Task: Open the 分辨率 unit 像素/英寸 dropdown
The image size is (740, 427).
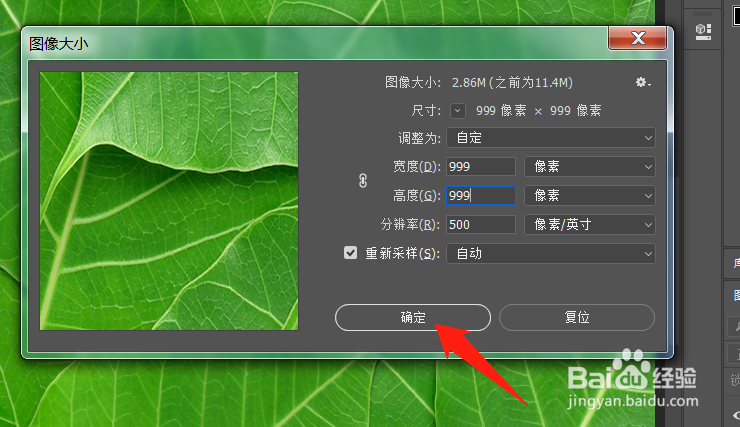Action: pos(589,225)
